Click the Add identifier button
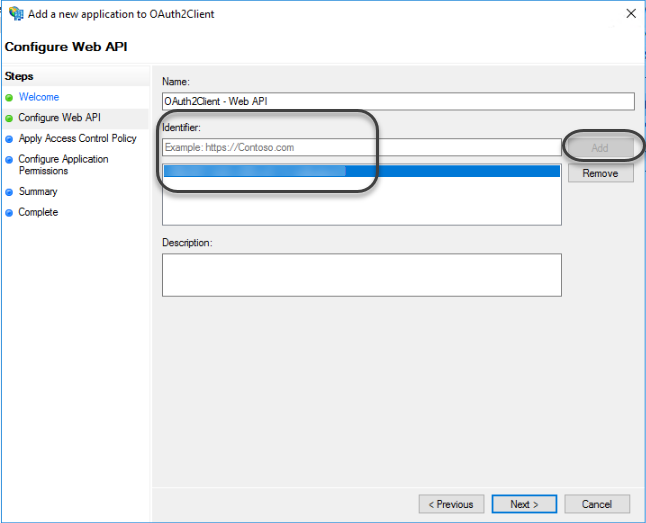 (601, 148)
